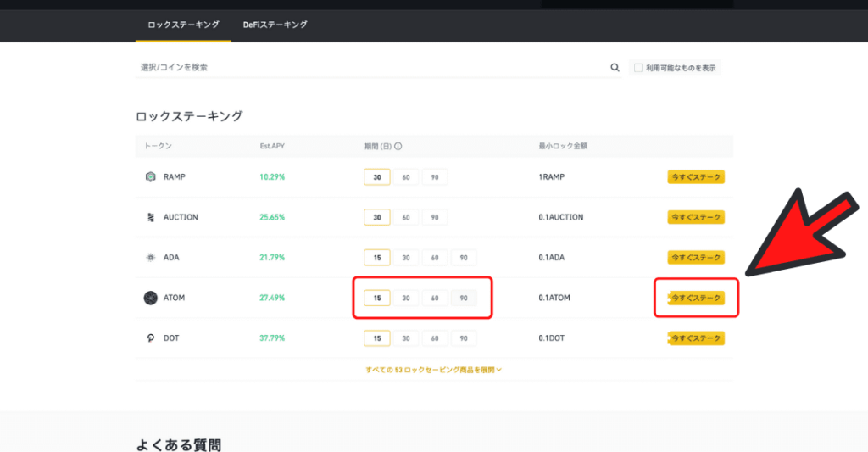This screenshot has height=452, width=868.
Task: Click the 0.1ADA minimum lock amount
Action: click(x=551, y=258)
